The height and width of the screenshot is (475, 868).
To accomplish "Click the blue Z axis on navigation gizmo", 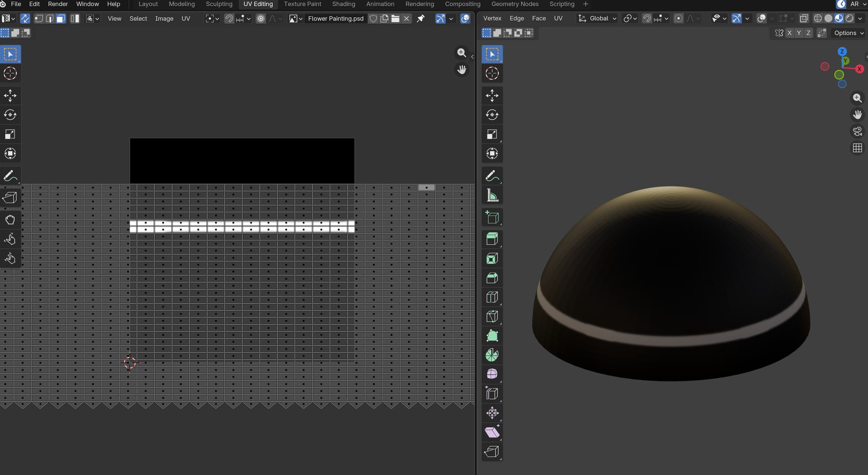I will point(842,52).
